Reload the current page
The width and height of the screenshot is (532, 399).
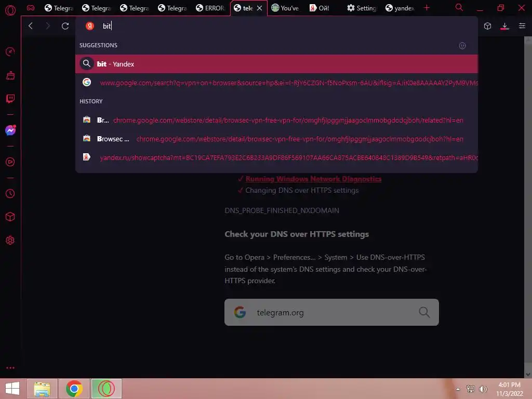pos(65,26)
